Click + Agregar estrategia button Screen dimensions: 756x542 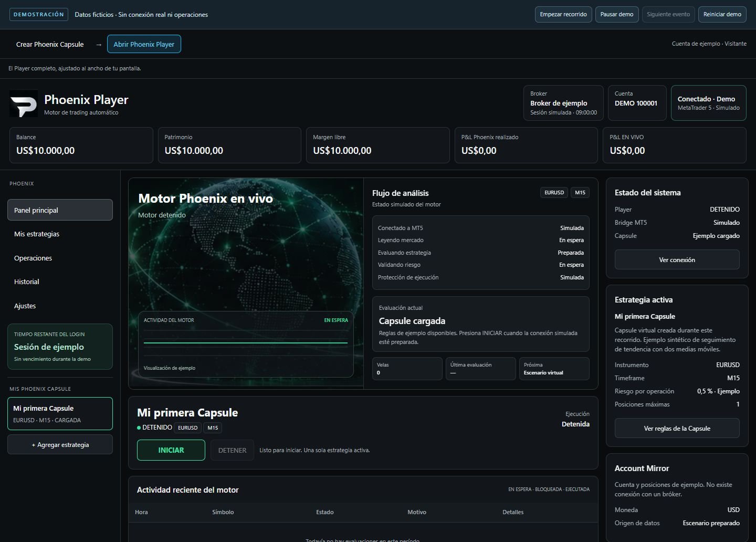pos(60,444)
